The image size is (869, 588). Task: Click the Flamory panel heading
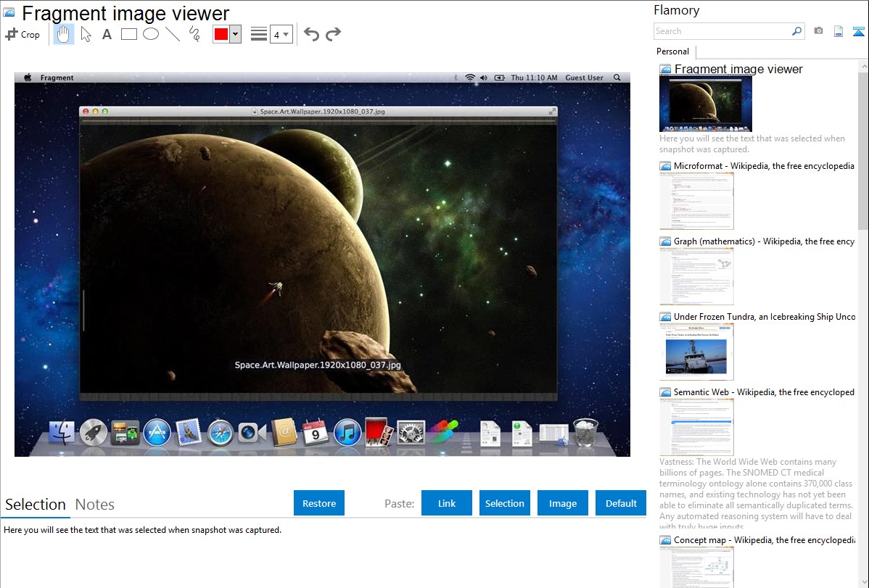click(676, 11)
